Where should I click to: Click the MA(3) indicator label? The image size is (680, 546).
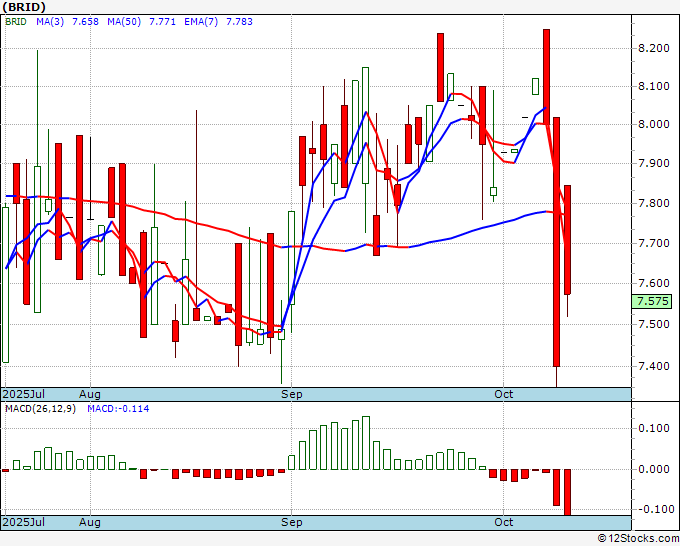click(x=50, y=22)
